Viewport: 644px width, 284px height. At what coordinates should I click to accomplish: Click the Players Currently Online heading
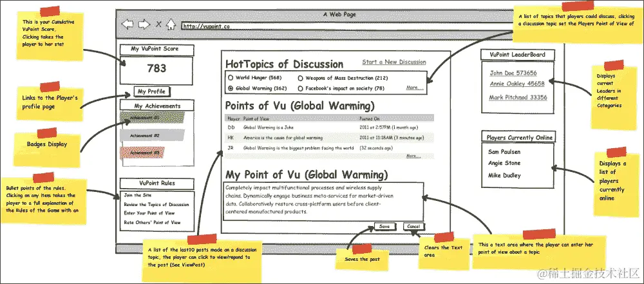(x=520, y=137)
